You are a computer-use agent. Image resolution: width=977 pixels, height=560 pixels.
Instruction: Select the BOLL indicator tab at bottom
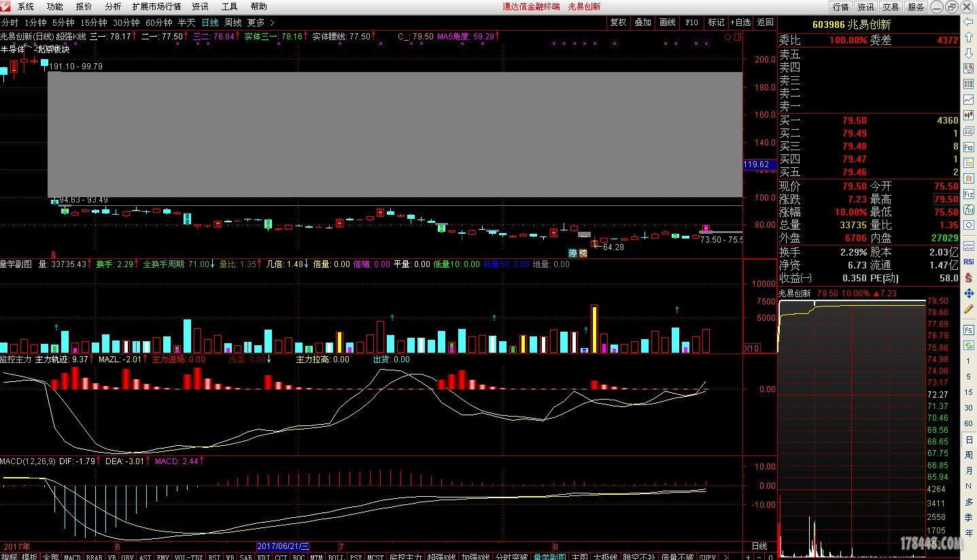coord(336,557)
